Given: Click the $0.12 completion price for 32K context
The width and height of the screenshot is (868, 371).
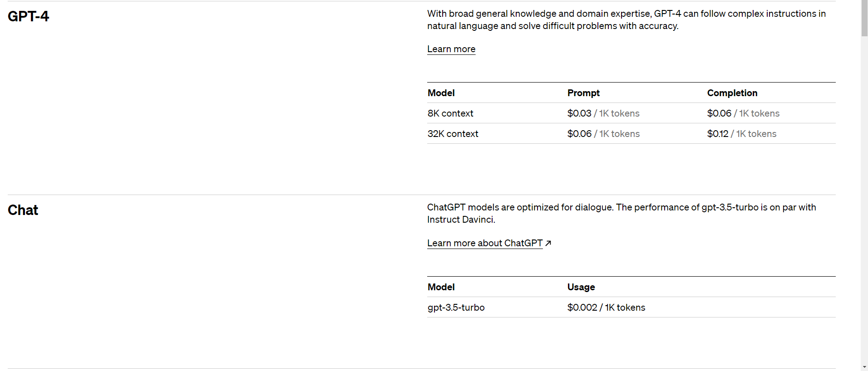Looking at the screenshot, I should coord(718,134).
